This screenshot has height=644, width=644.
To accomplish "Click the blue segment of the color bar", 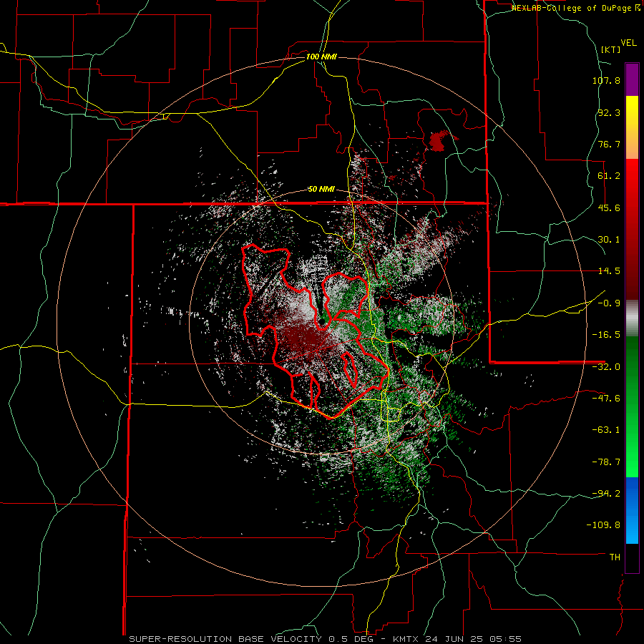I will (x=632, y=510).
